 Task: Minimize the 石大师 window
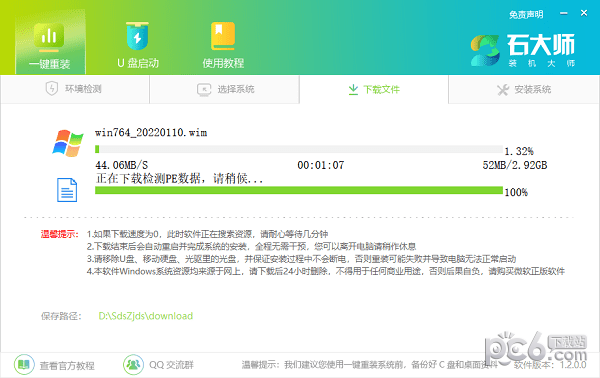(x=564, y=13)
